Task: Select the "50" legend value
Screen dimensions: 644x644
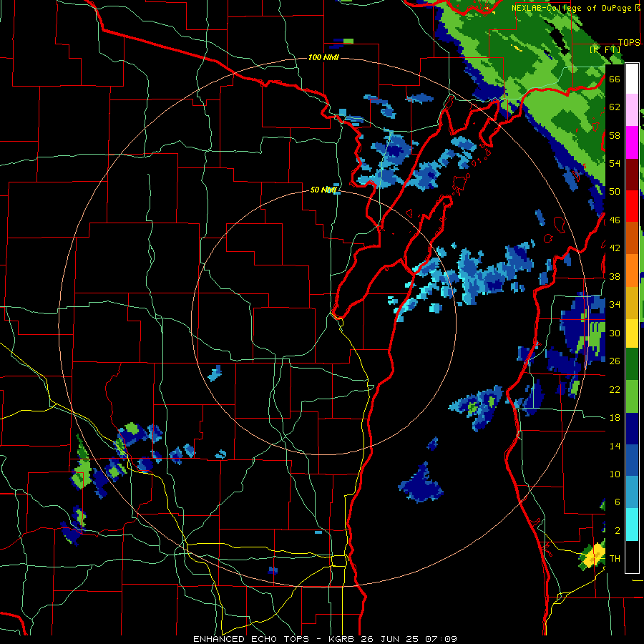Action: click(x=615, y=192)
